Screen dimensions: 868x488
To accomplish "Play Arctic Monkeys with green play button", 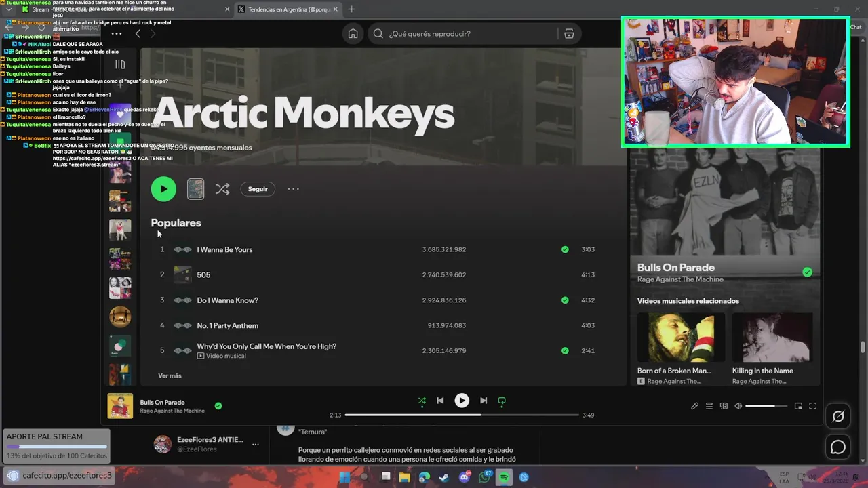I will (x=163, y=189).
